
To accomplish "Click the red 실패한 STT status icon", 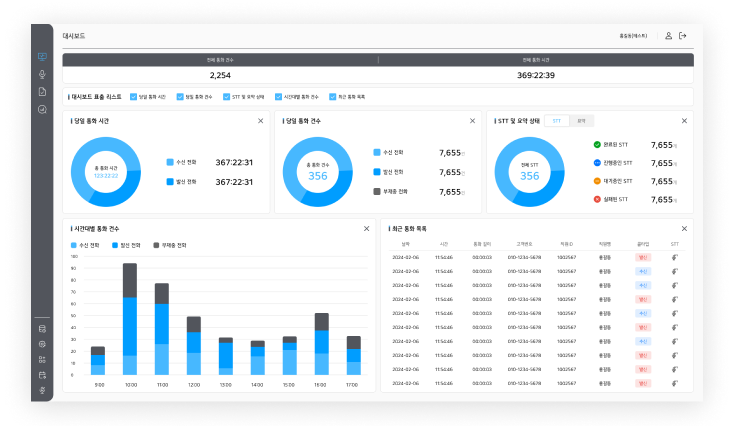I will tap(597, 199).
